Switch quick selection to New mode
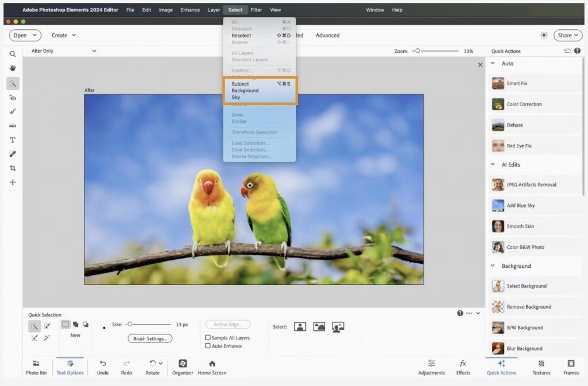Screen dimensions: 588x386 click(x=65, y=325)
